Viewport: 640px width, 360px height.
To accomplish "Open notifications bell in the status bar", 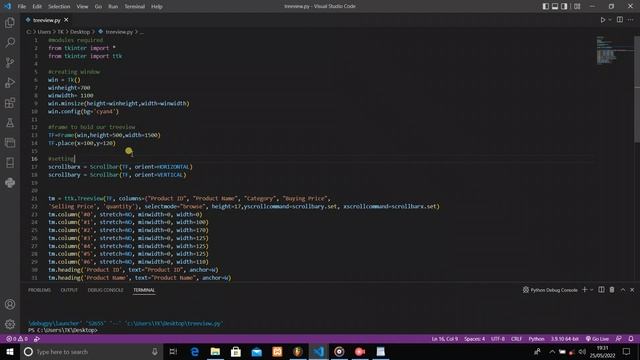I will point(631,339).
